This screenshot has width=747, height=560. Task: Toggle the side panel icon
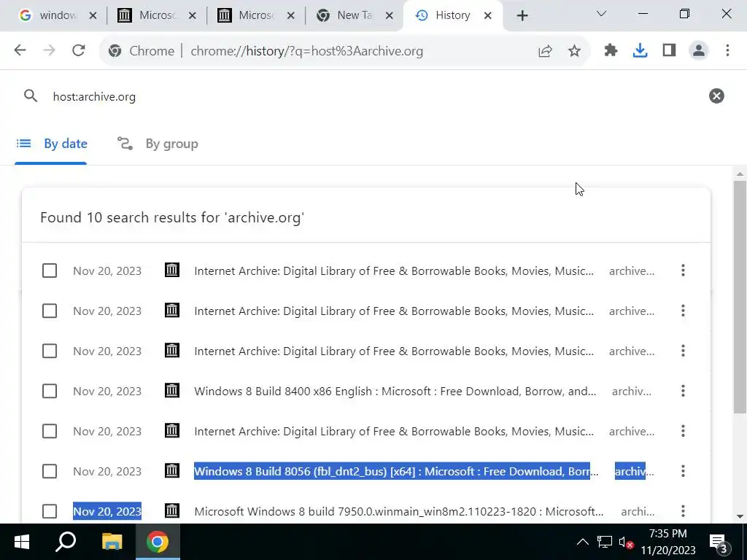(670, 50)
